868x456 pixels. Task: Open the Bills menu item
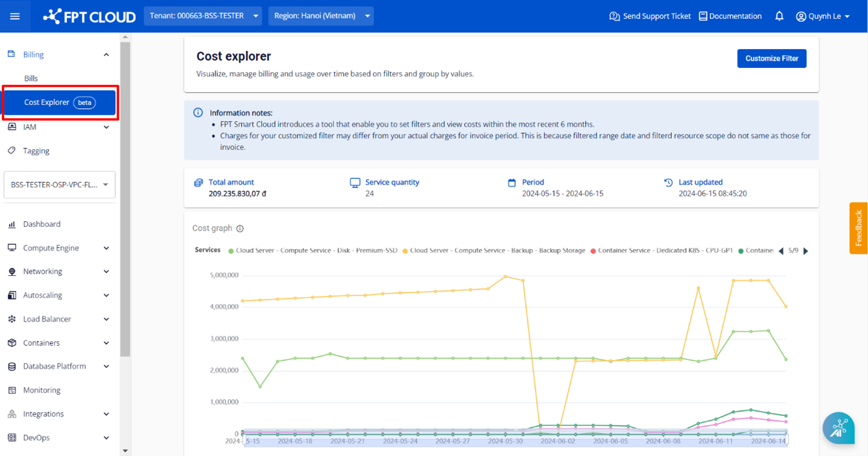click(31, 78)
